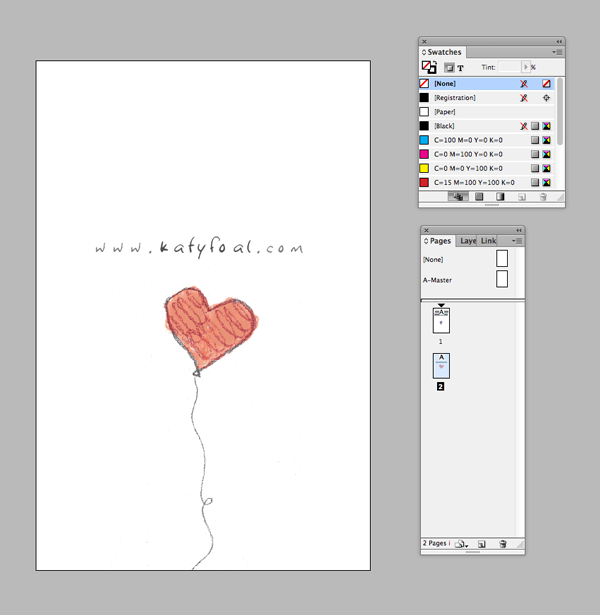The width and height of the screenshot is (600, 615).
Task: Select the Formatting affects text T button
Action: pos(461,68)
